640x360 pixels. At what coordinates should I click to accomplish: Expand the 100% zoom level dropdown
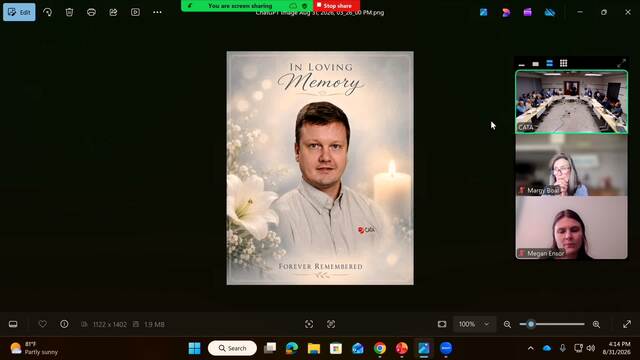pyautogui.click(x=474, y=324)
